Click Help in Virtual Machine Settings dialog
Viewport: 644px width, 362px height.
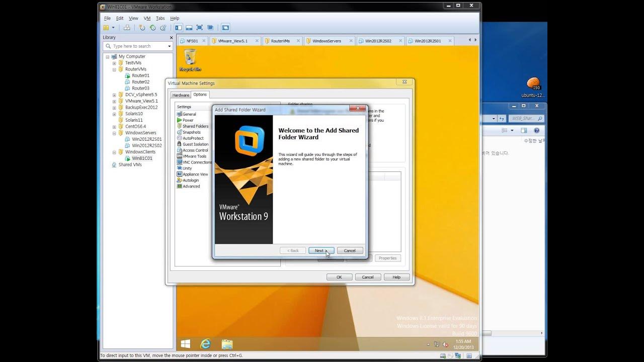(x=396, y=277)
